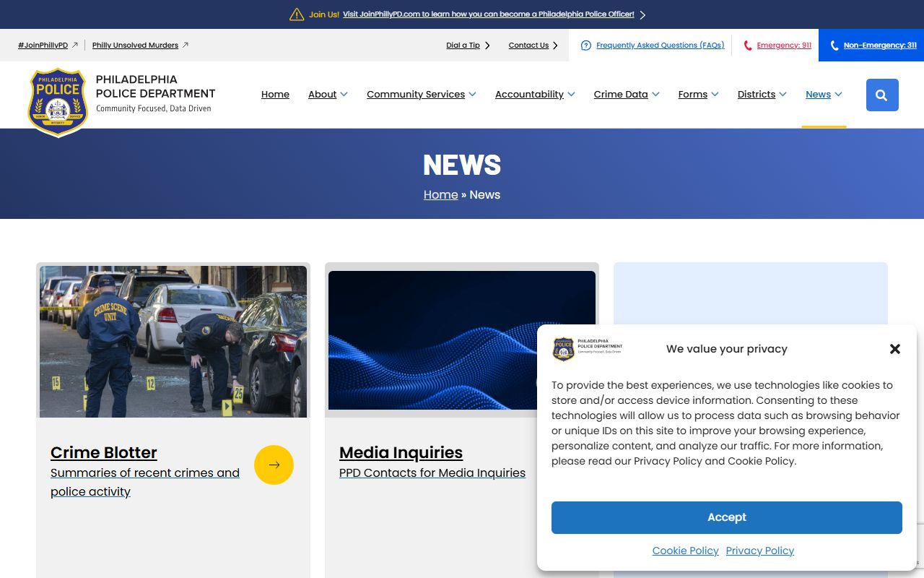Click PPD Contacts for Media Inquiries text
924x578 pixels.
coord(432,473)
